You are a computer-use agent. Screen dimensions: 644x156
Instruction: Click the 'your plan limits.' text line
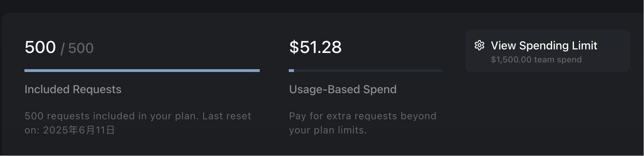[x=328, y=130]
